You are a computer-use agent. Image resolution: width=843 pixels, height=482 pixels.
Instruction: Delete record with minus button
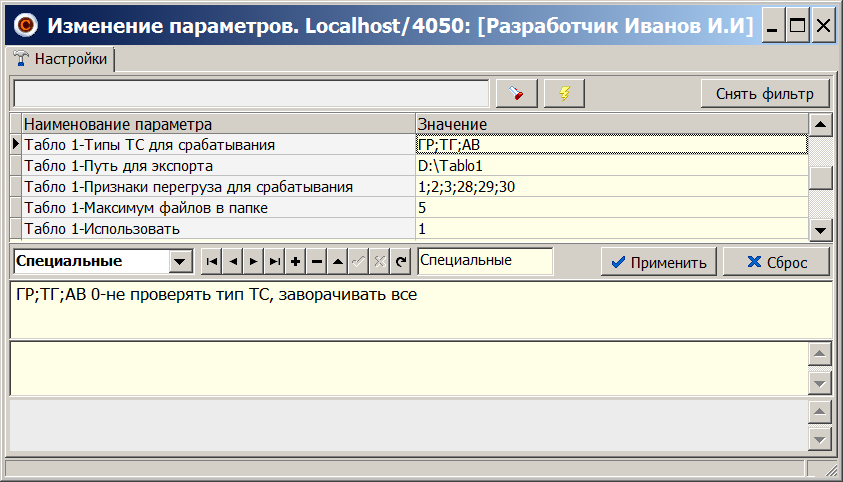click(x=316, y=262)
